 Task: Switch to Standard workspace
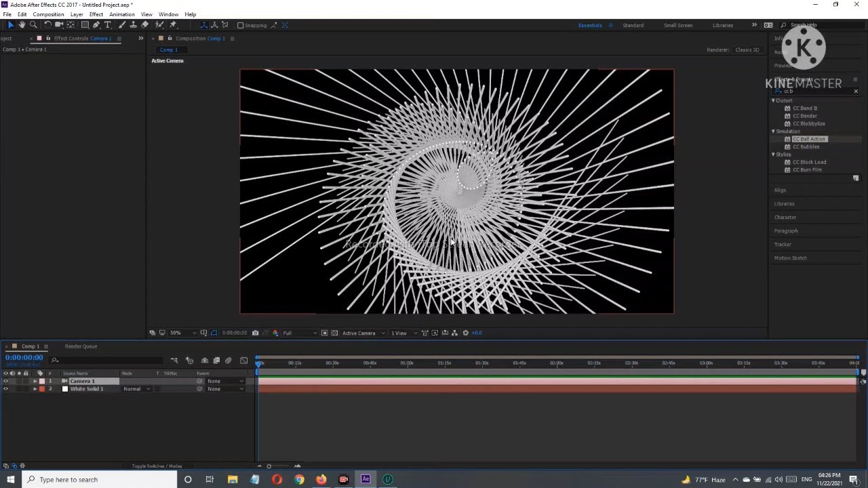[633, 25]
